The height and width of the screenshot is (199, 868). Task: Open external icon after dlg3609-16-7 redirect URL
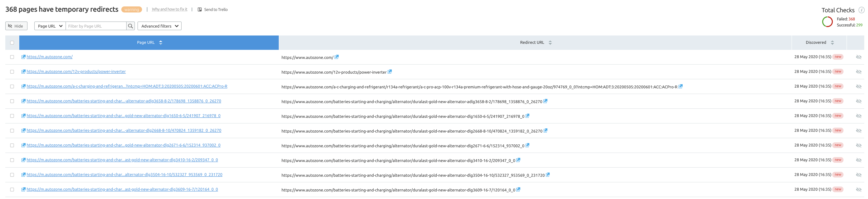pos(519,190)
